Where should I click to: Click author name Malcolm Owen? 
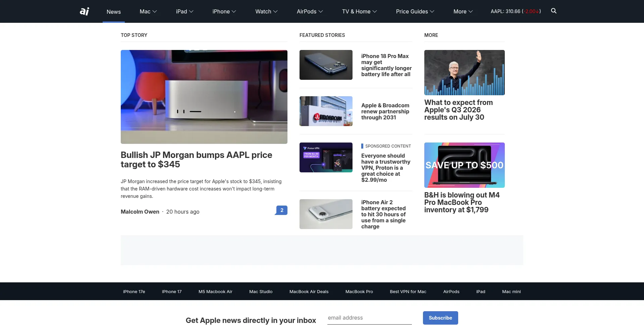[140, 212]
